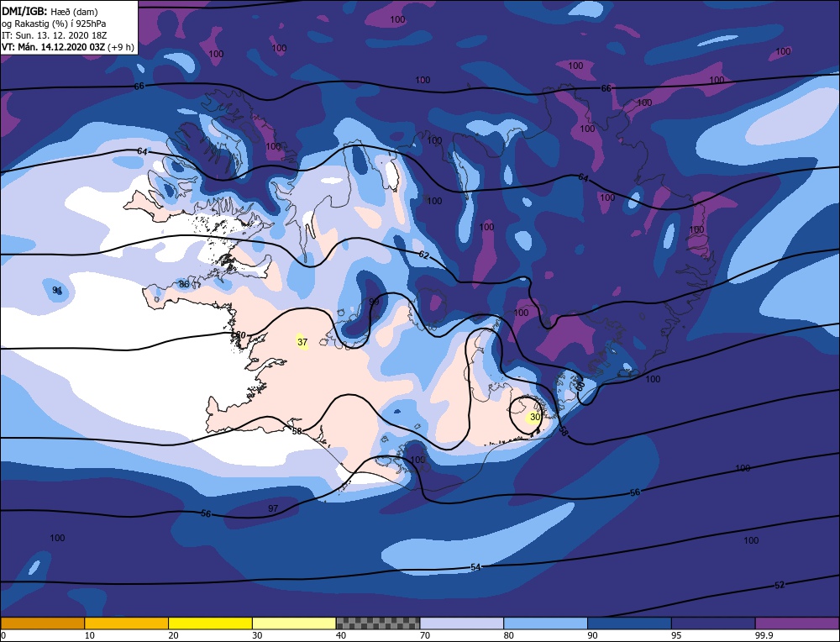Click the light blue 80–90 legend swatch
The height and width of the screenshot is (642, 840).
(x=545, y=624)
